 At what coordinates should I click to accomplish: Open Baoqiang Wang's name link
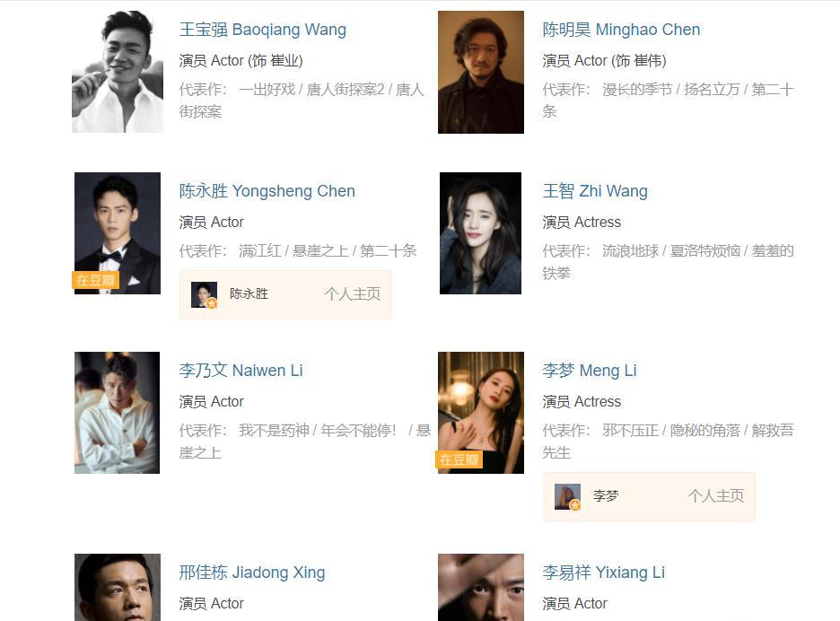262,30
